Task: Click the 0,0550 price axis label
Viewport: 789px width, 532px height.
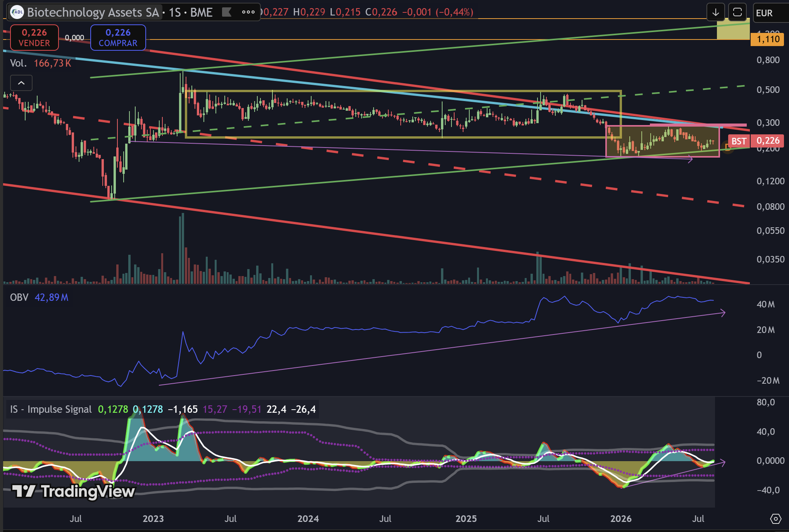Action: (x=770, y=231)
